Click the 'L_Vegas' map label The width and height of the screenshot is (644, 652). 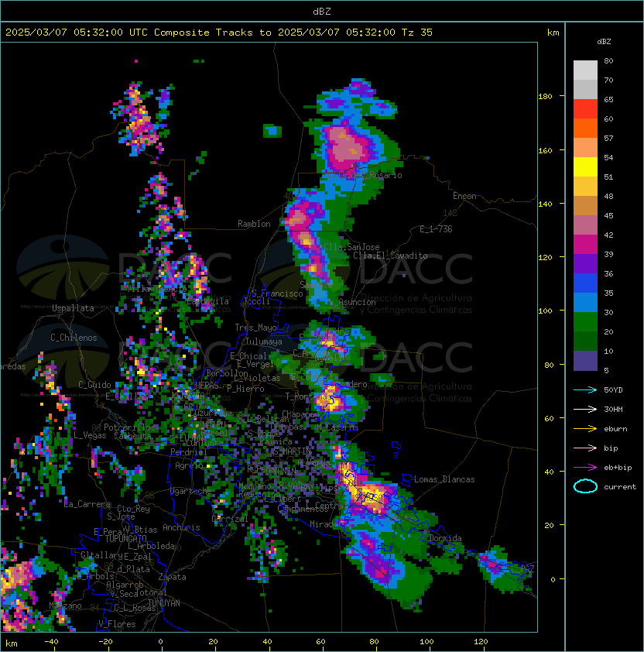pos(90,435)
